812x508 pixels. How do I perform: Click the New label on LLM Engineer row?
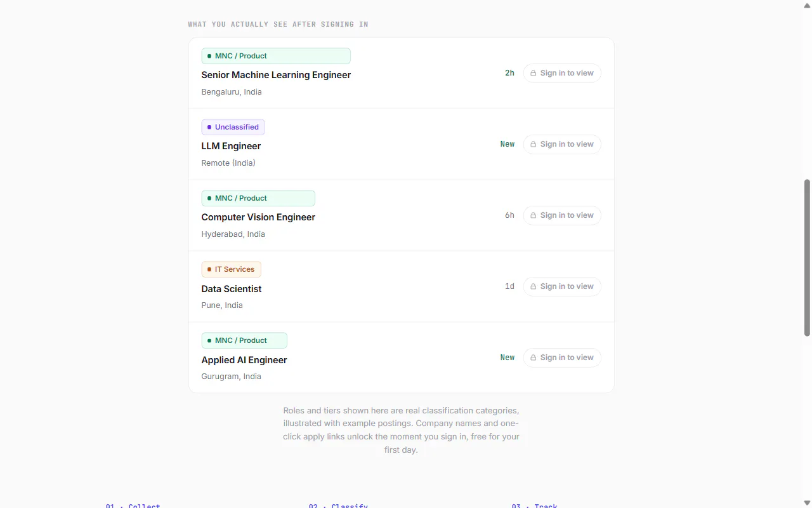point(507,144)
